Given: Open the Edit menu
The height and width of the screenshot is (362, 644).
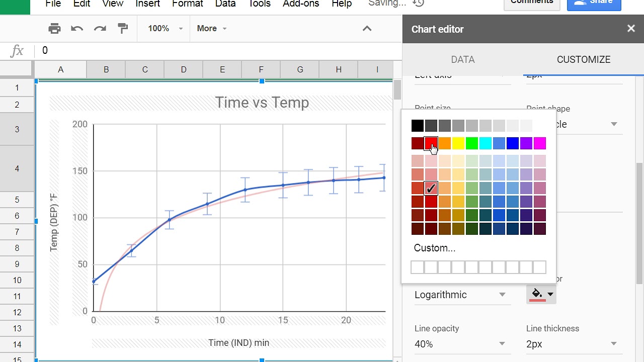Looking at the screenshot, I should click(x=82, y=4).
